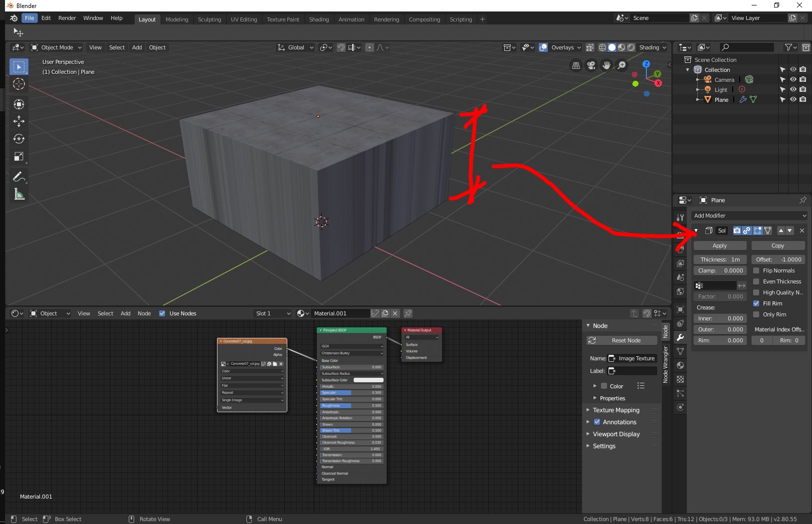This screenshot has width=812, height=524.
Task: Switch to the UV Editing workspace tab
Action: (x=244, y=19)
